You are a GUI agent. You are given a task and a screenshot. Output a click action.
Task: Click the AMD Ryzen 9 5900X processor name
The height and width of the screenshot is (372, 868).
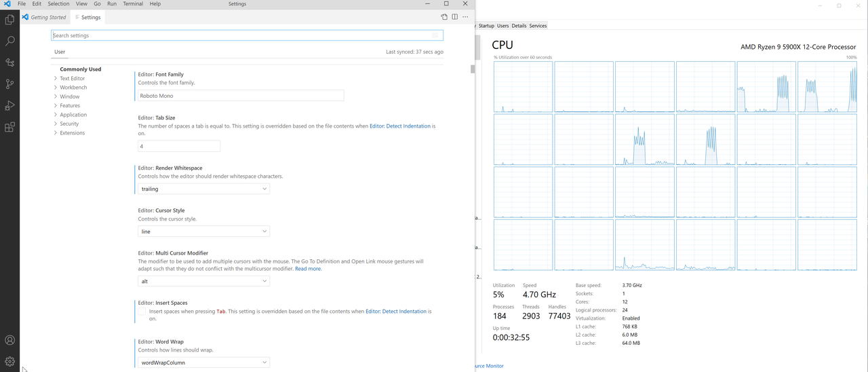[798, 47]
